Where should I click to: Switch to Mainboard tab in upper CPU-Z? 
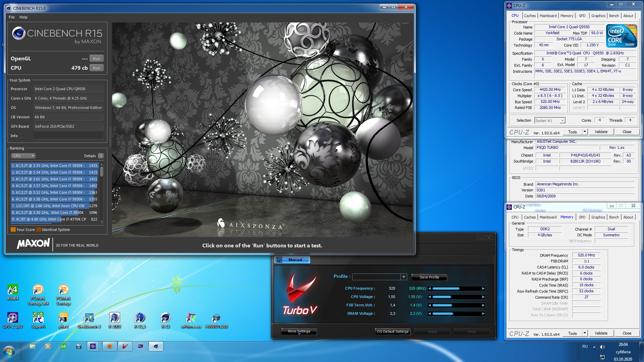(548, 16)
